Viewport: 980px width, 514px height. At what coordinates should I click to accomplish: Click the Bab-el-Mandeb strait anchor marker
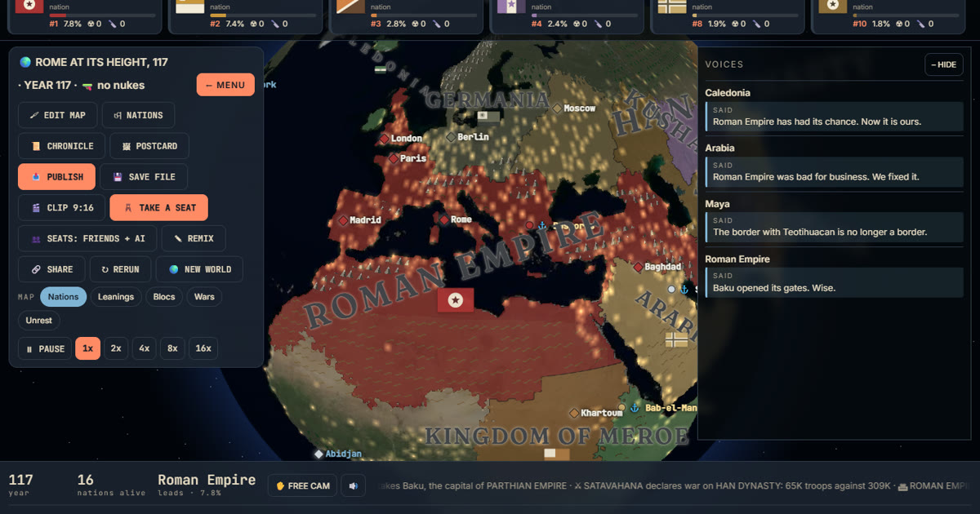(x=634, y=407)
